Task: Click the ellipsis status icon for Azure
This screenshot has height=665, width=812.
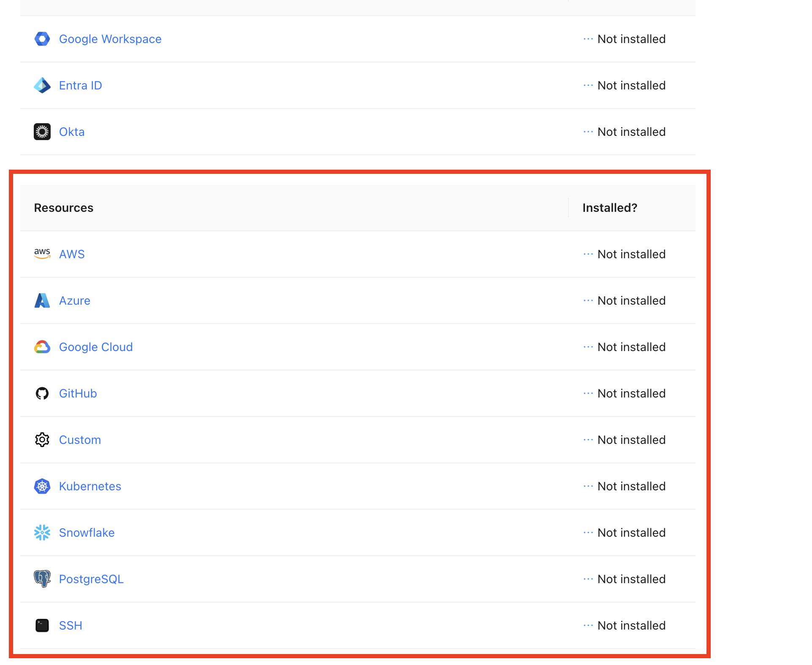Action: pos(588,300)
